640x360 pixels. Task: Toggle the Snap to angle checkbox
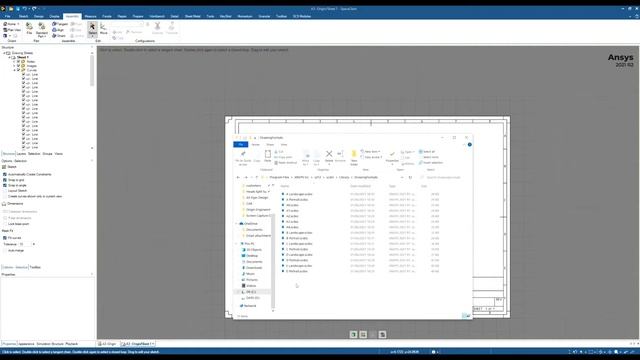pyautogui.click(x=5, y=185)
